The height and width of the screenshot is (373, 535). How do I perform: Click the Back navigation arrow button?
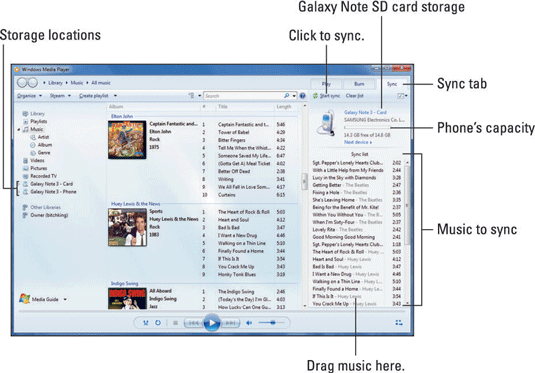[22, 83]
